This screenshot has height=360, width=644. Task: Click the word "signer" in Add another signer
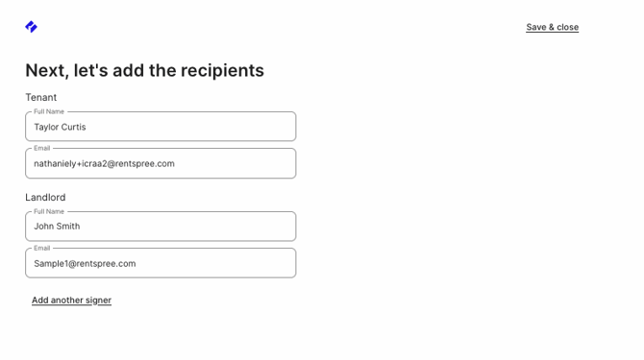click(99, 300)
